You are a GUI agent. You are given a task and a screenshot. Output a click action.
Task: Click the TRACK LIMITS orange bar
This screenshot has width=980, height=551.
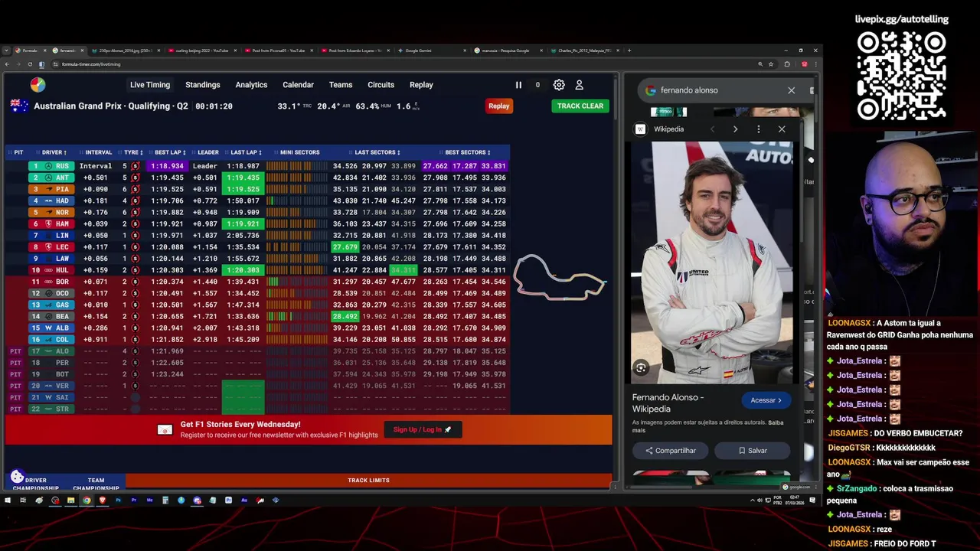[368, 481]
